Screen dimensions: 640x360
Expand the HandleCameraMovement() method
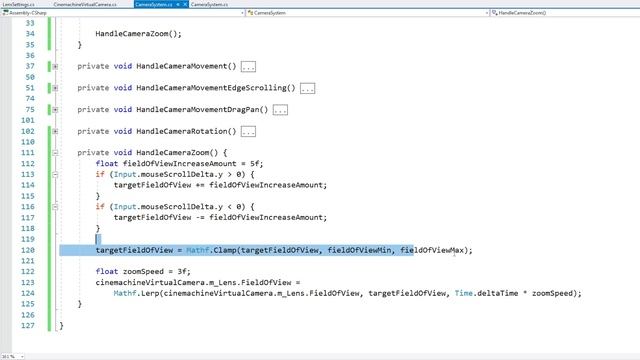tap(55, 67)
